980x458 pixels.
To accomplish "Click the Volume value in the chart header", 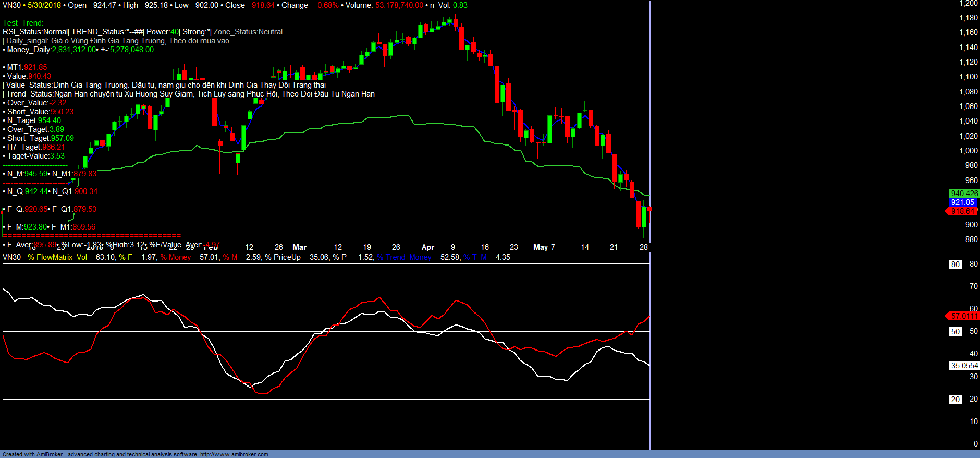I will tap(399, 5).
